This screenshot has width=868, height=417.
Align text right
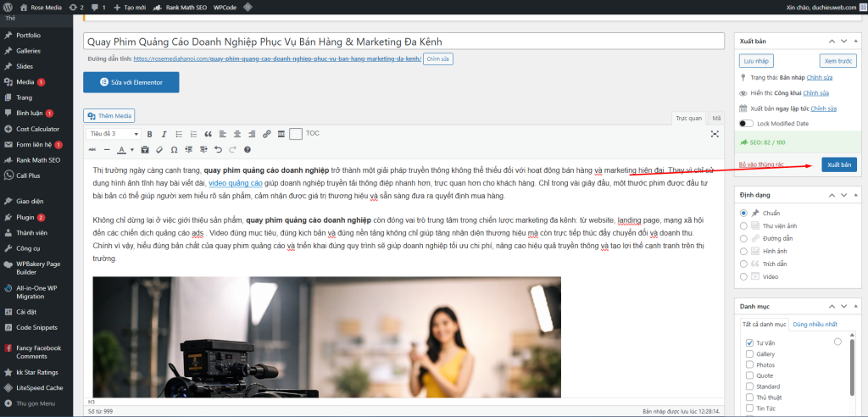click(252, 134)
